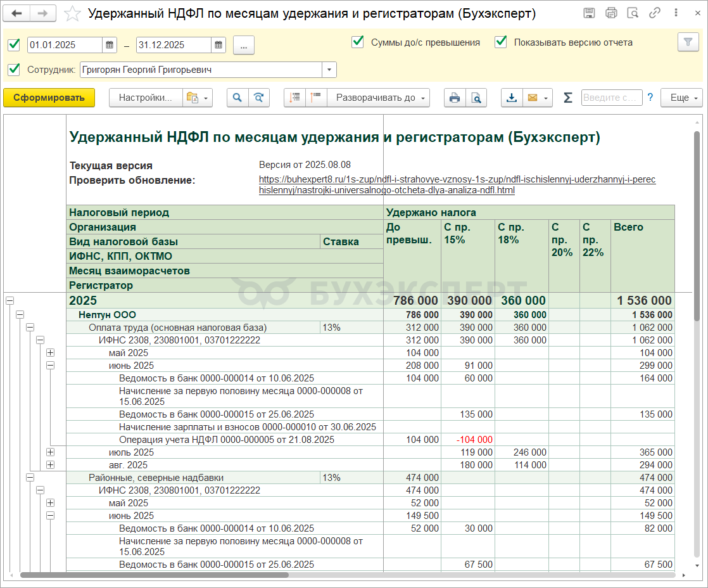Collapse Районные, северные надбавки group
This screenshot has width=708, height=588.
point(30,477)
